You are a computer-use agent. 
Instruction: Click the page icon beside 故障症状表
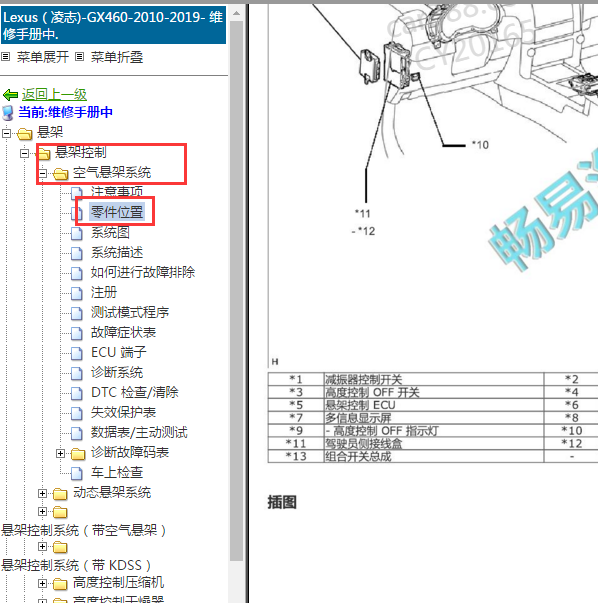point(77,333)
